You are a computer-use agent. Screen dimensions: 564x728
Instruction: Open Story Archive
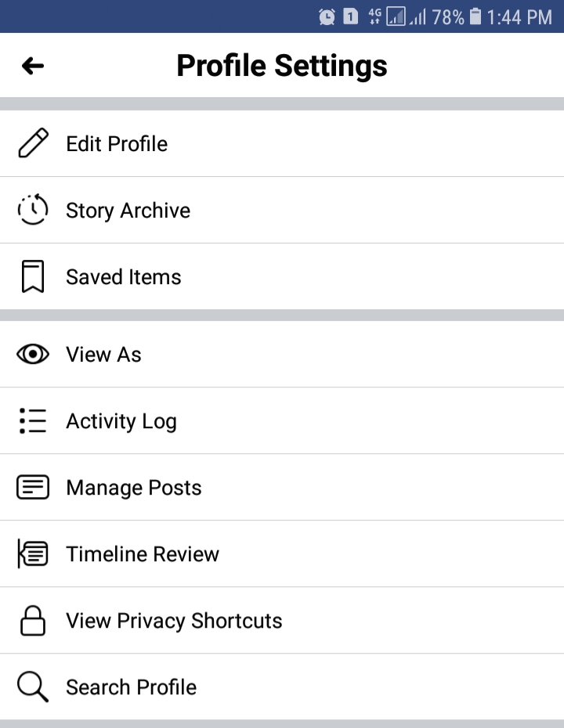(128, 211)
